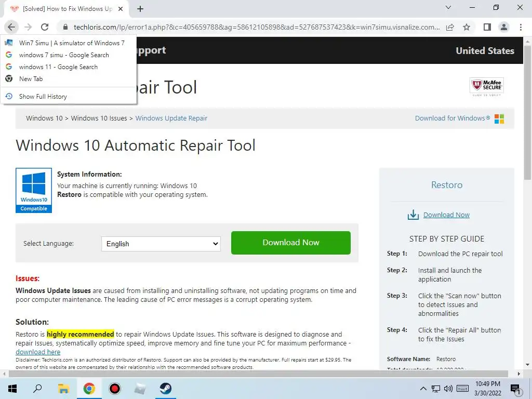Open network icon in system tray
This screenshot has width=532, height=399.
(436, 389)
